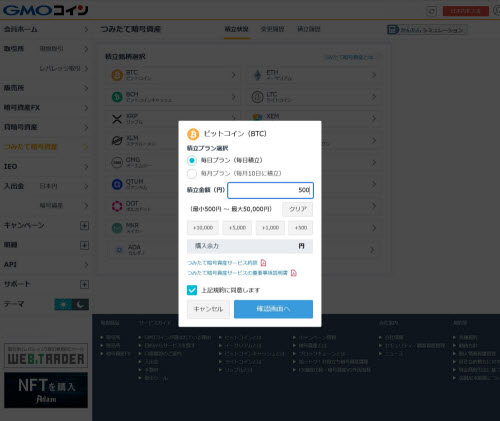This screenshot has height=421, width=500.
Task: Click the chevron beside 会員ホーム
Action: tap(86, 30)
